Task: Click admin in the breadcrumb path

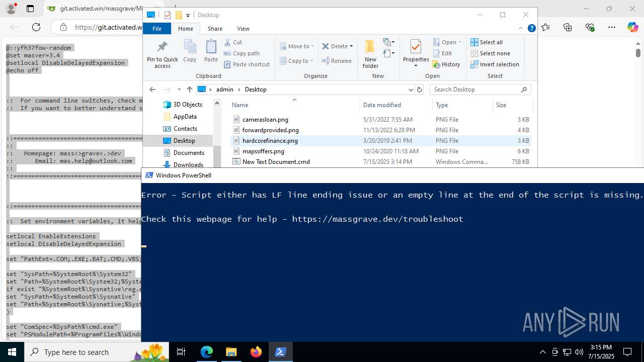Action: pyautogui.click(x=224, y=89)
